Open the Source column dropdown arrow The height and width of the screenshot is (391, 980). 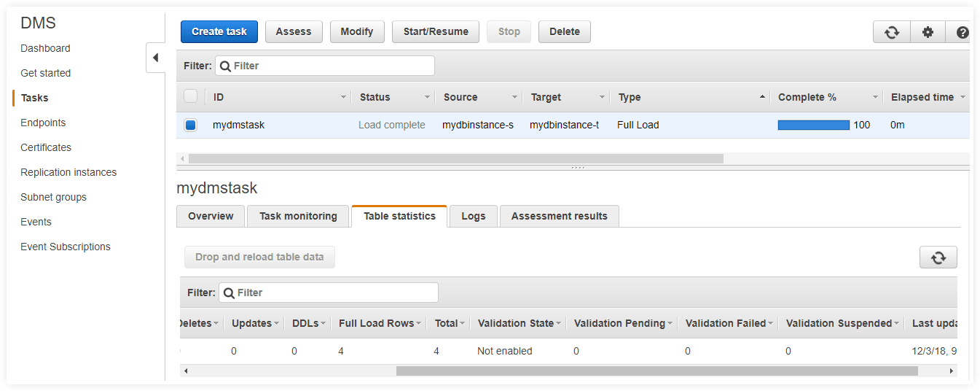coord(514,98)
